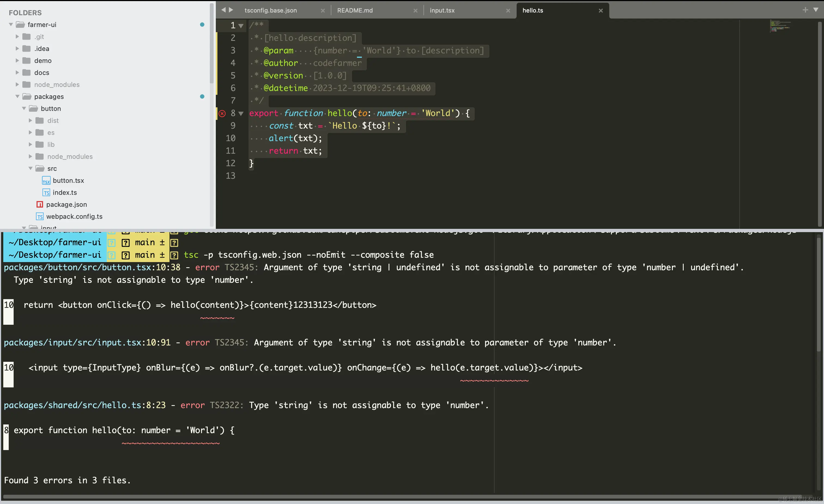Screen dimensions: 824x504
Task: Click the docs folder icon
Action: (x=26, y=72)
